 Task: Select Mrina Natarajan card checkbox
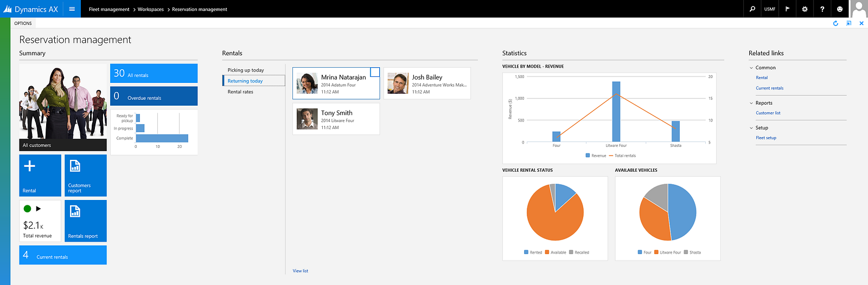pos(375,72)
